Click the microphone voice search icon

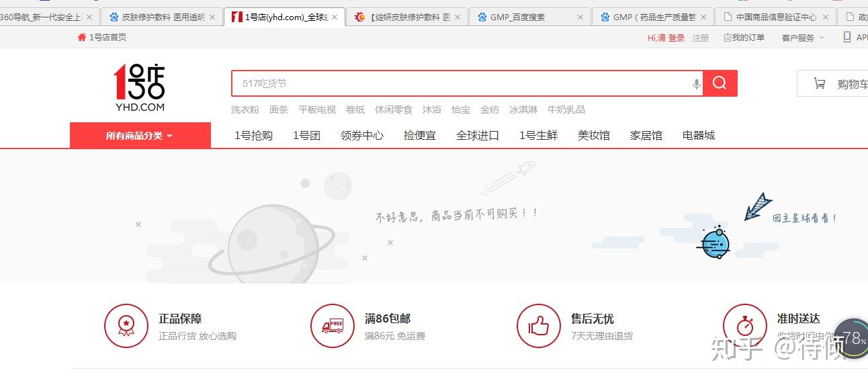[x=696, y=84]
